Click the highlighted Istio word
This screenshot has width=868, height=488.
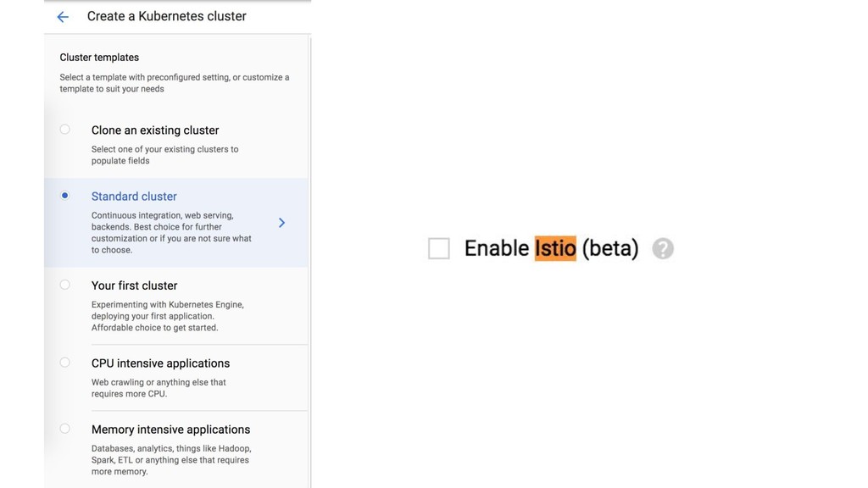pyautogui.click(x=555, y=248)
